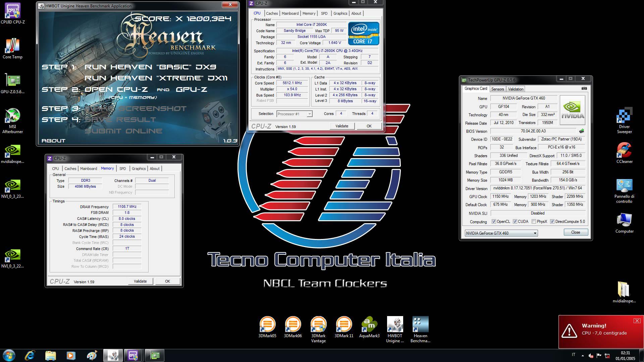644x362 pixels.
Task: Open Computer desktop icon
Action: [624, 223]
